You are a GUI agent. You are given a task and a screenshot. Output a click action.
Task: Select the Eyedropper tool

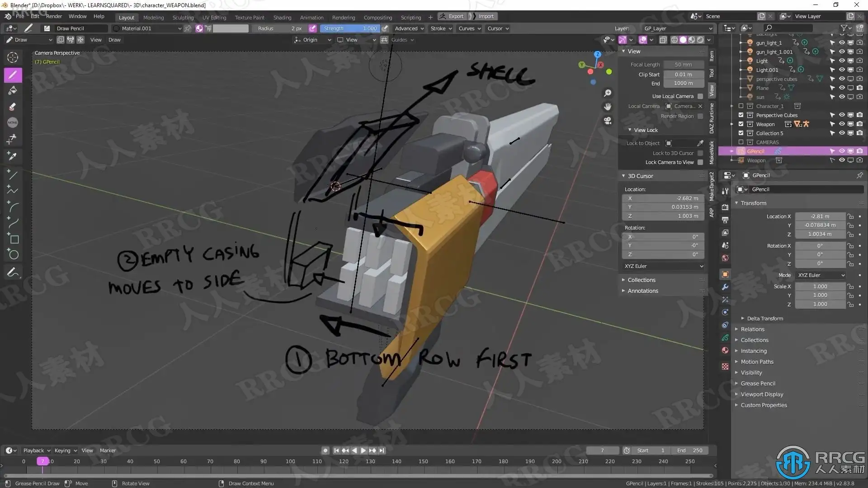tap(13, 156)
